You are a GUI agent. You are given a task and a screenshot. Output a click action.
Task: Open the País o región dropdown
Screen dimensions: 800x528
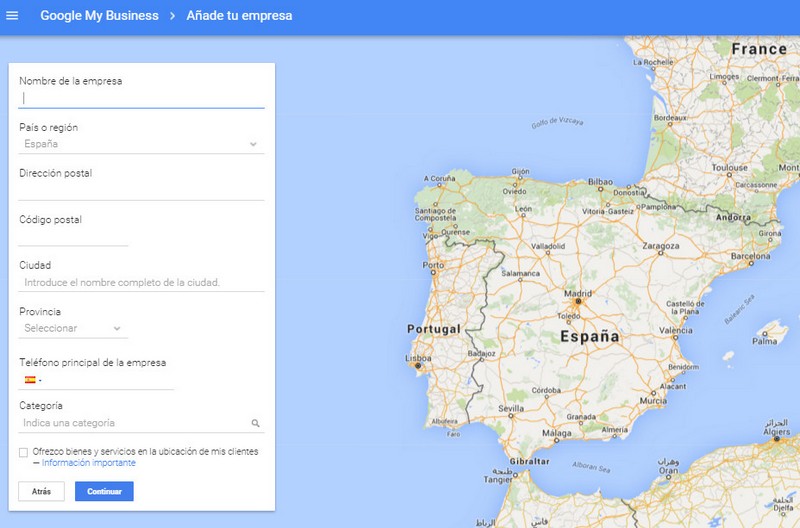click(x=141, y=144)
